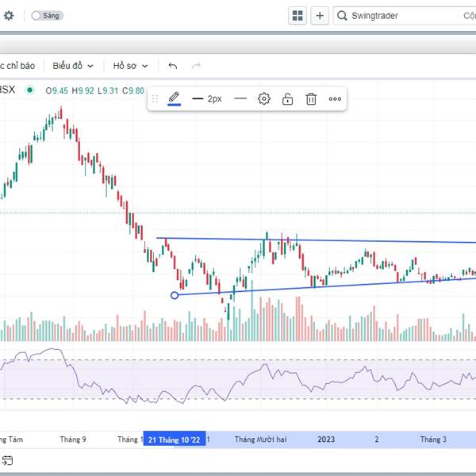Click the H9.92 high price value
The image size is (476, 476).
(x=83, y=90)
